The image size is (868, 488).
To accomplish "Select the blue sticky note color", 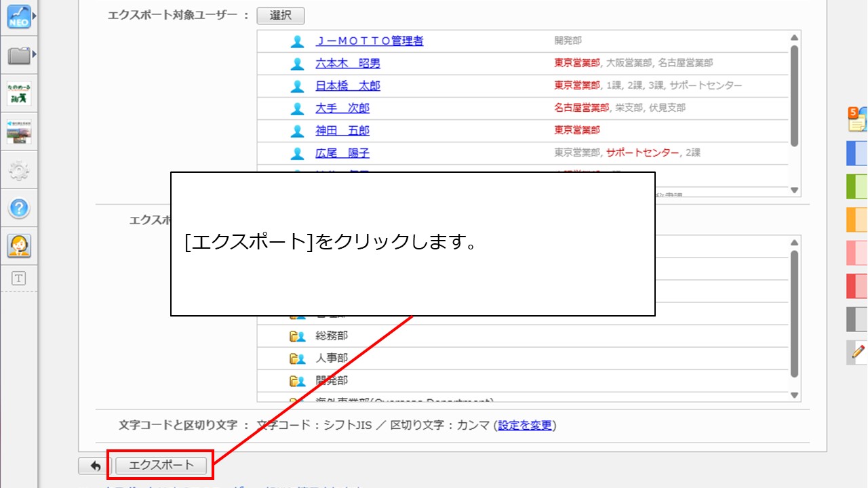I will click(857, 153).
